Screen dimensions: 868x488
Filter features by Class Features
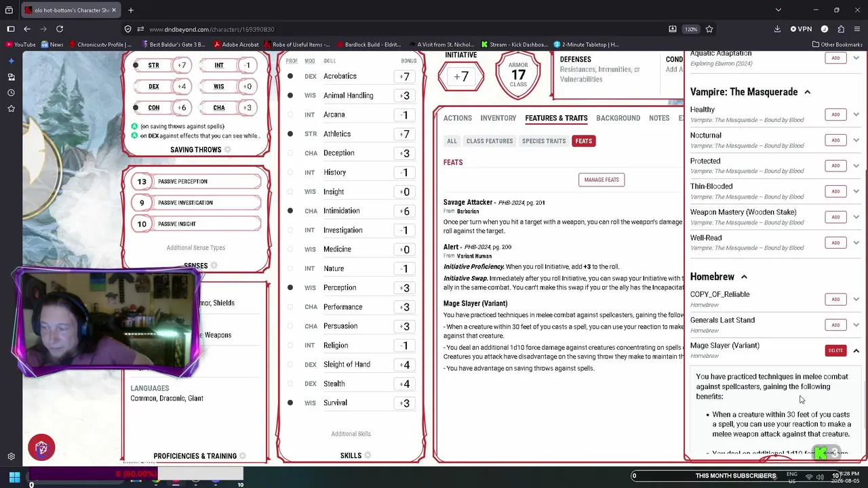click(x=490, y=141)
